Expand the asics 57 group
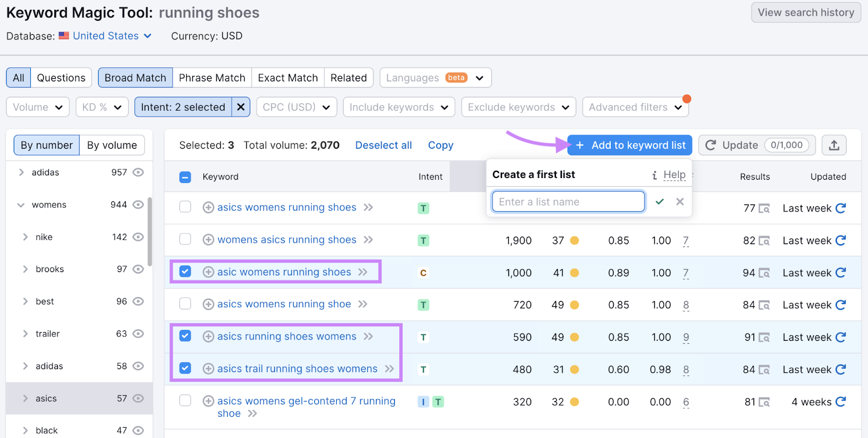The width and height of the screenshot is (868, 438). [25, 398]
